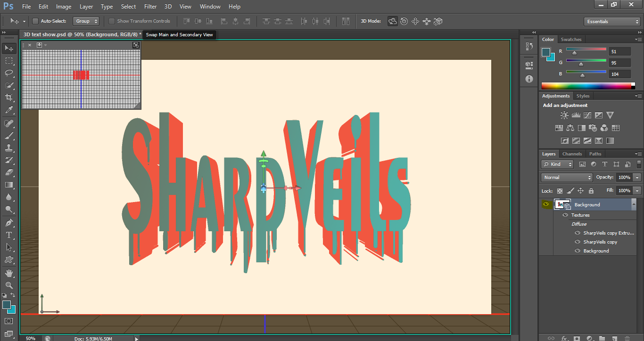Screen dimensions: 644x341
Task: Select the Lasso tool
Action: tap(9, 73)
